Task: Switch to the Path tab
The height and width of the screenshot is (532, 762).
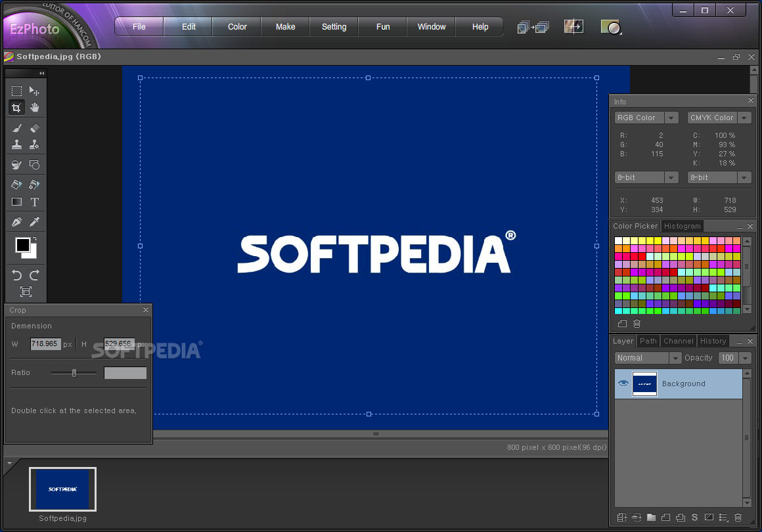Action: click(x=648, y=341)
